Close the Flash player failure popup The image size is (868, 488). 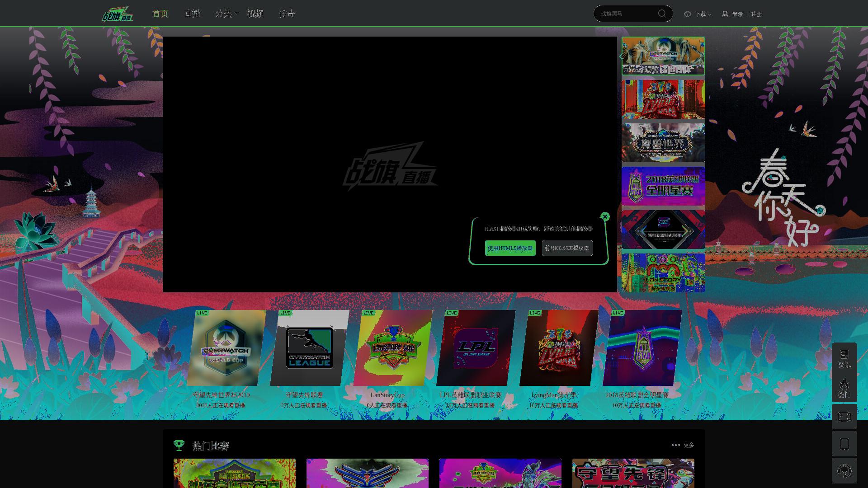(605, 216)
